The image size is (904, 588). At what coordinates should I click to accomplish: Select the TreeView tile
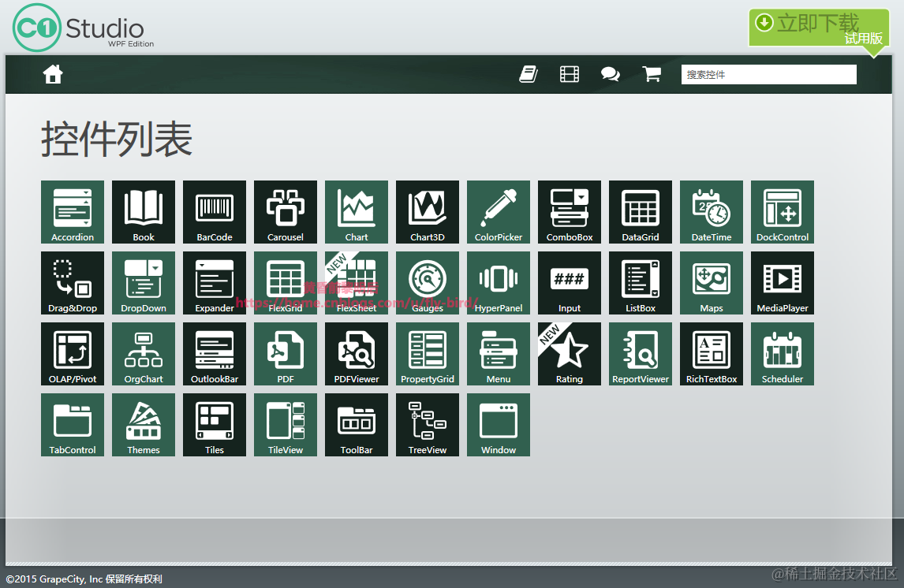click(x=428, y=425)
